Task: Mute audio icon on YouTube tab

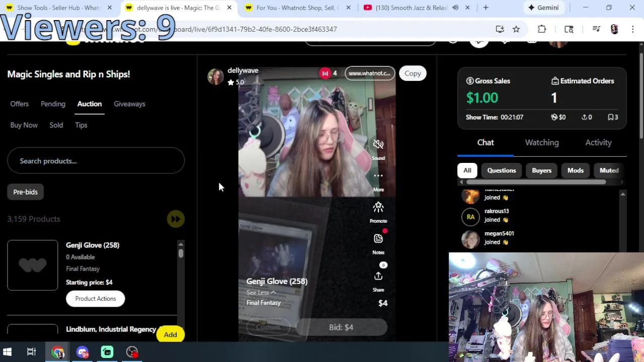Action: coord(455,8)
